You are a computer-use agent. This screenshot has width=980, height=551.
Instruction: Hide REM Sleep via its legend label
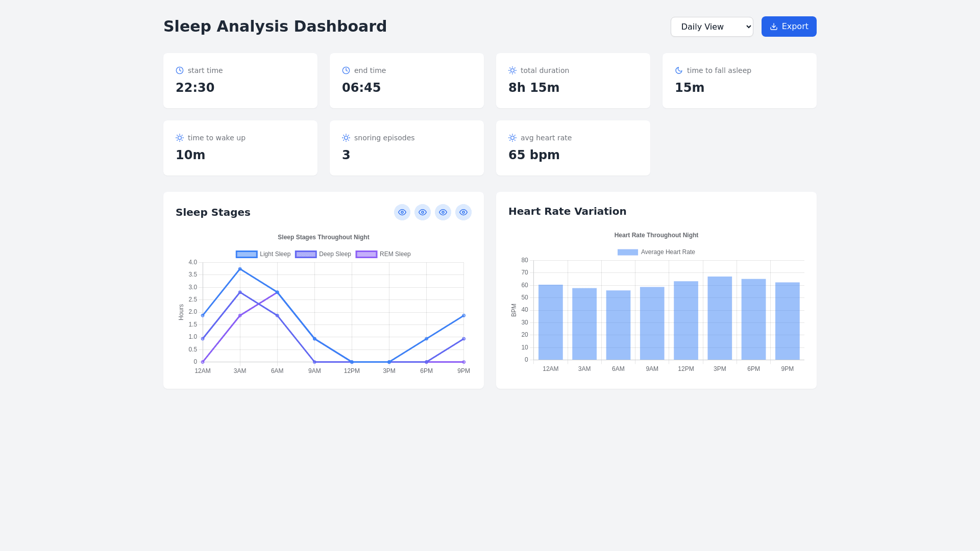395,254
